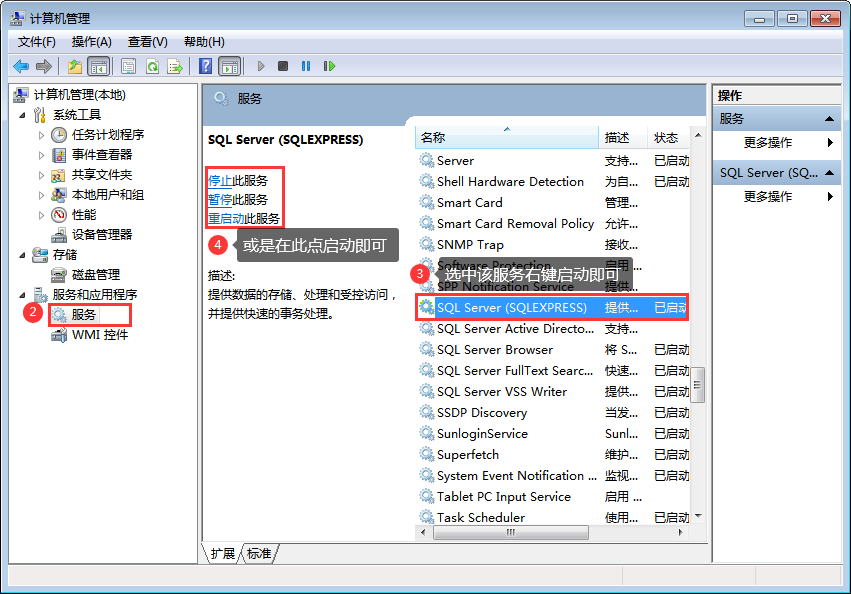
Task: Open the 操作(A) menu
Action: [x=92, y=42]
